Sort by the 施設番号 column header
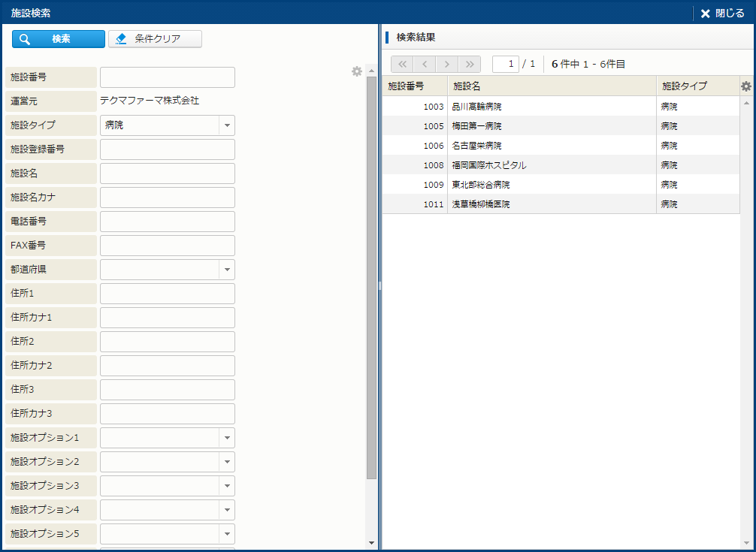The image size is (756, 552). [414, 86]
